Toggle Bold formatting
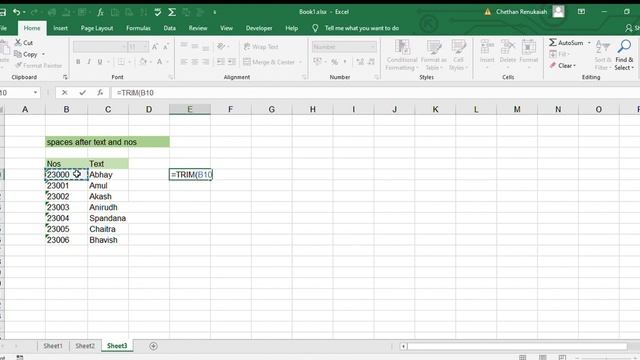 [x=78, y=62]
